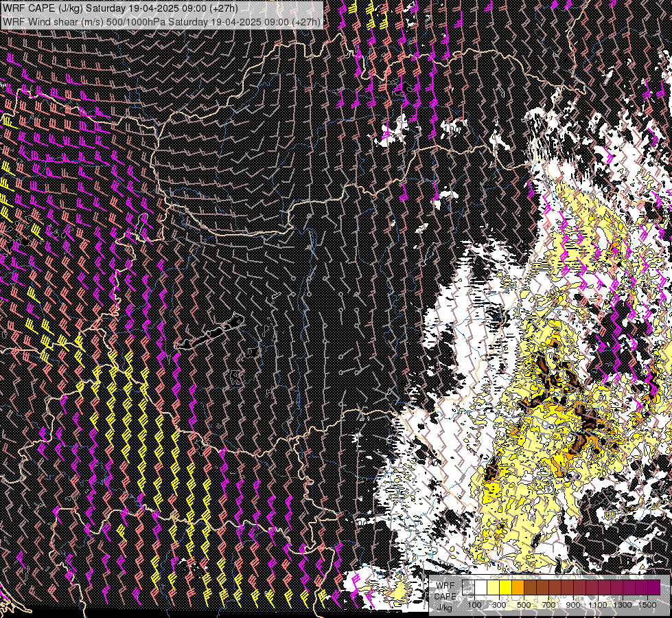Click the 700 label on the legend scale
The height and width of the screenshot is (618, 672).
[548, 605]
